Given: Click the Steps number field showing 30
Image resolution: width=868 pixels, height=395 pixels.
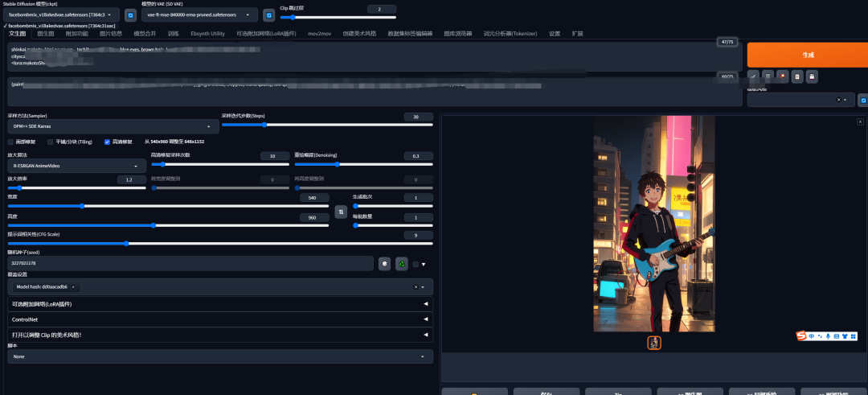Looking at the screenshot, I should coord(419,117).
